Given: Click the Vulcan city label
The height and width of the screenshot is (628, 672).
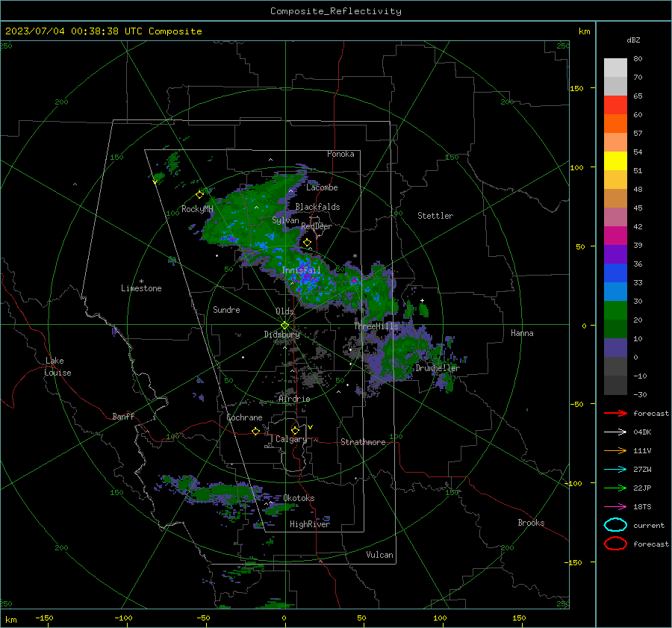Looking at the screenshot, I should (x=379, y=555).
